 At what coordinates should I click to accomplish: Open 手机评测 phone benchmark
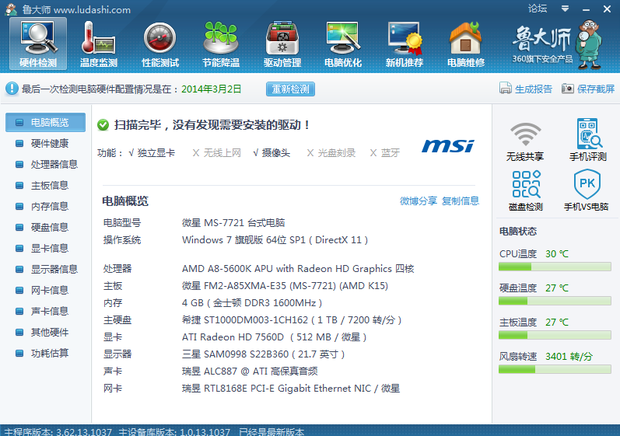point(587,141)
